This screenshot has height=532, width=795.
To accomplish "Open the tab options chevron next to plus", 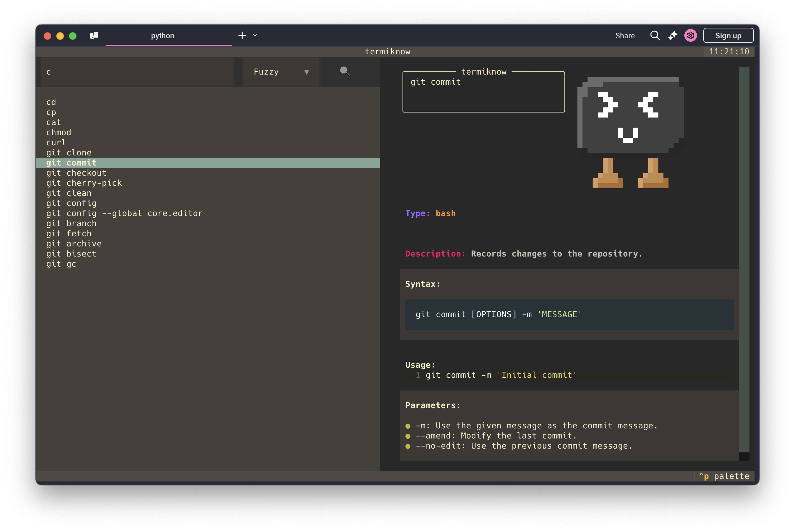I will tap(255, 36).
